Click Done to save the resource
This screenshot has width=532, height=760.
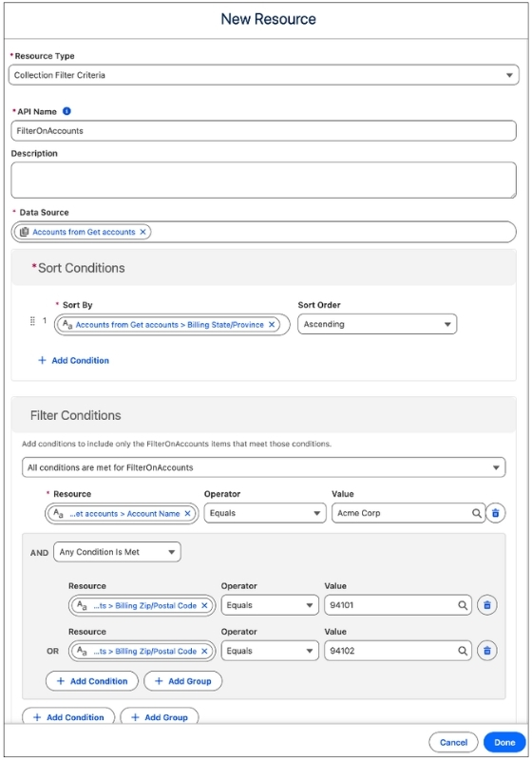coord(504,742)
